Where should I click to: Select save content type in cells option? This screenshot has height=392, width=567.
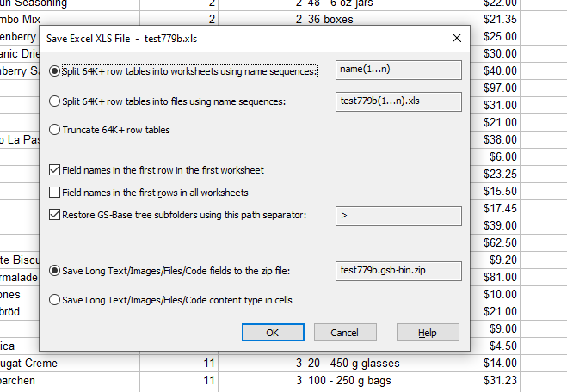[56, 300]
